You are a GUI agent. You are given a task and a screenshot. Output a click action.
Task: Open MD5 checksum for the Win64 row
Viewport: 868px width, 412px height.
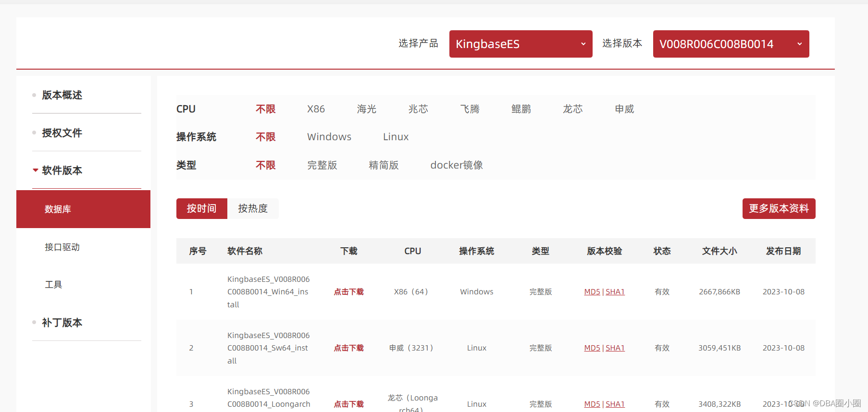[592, 292]
